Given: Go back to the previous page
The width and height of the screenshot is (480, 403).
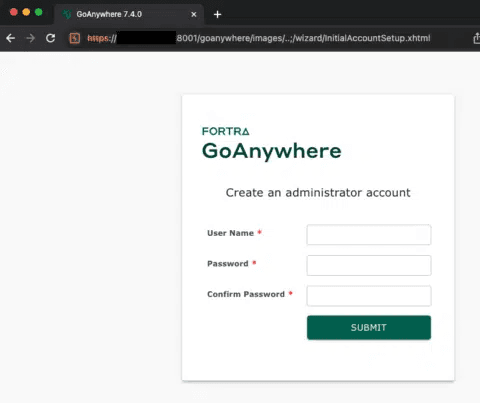Looking at the screenshot, I should (x=11, y=38).
